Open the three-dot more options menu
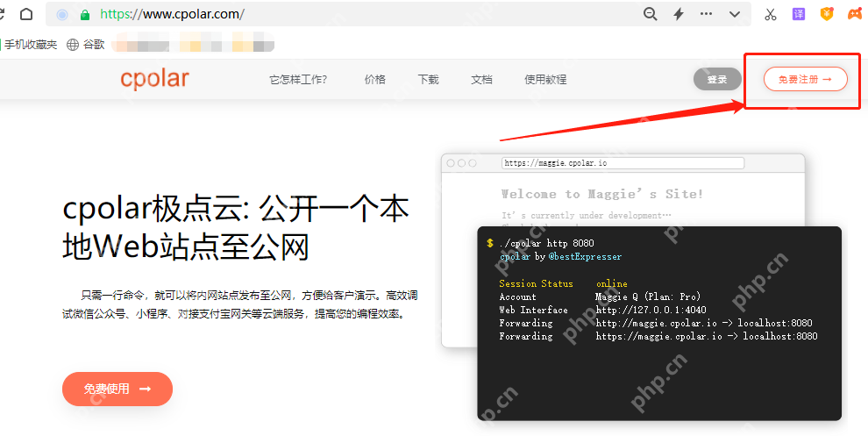The image size is (868, 436). [707, 14]
